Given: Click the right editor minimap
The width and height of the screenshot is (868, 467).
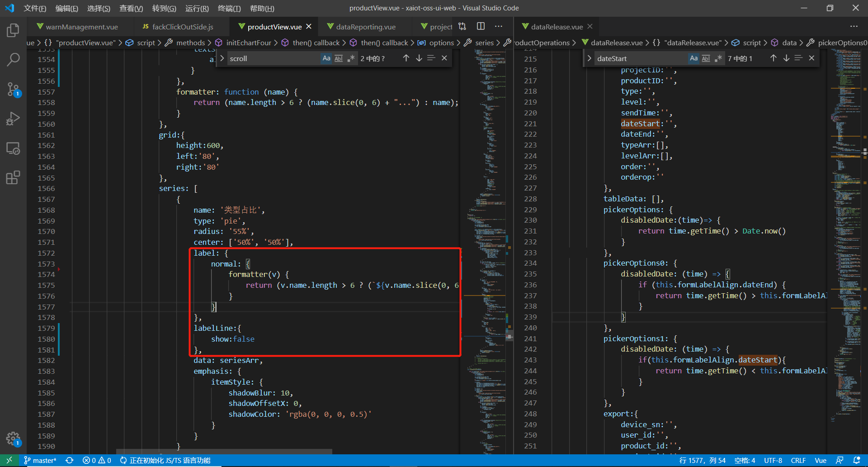Looking at the screenshot, I should click(x=846, y=252).
